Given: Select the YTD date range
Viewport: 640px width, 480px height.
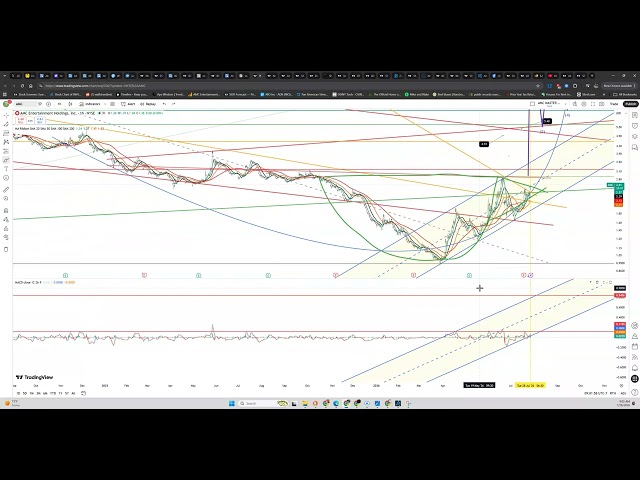Looking at the screenshot, I should 53,393.
